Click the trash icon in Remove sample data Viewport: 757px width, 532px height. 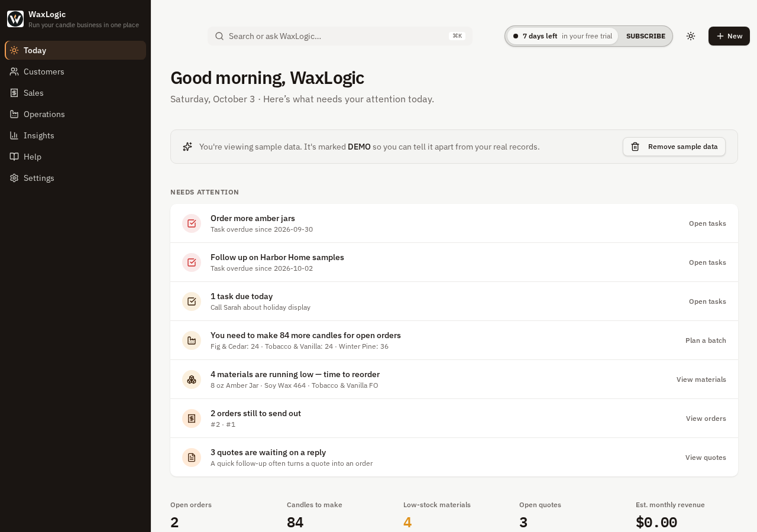(x=635, y=147)
